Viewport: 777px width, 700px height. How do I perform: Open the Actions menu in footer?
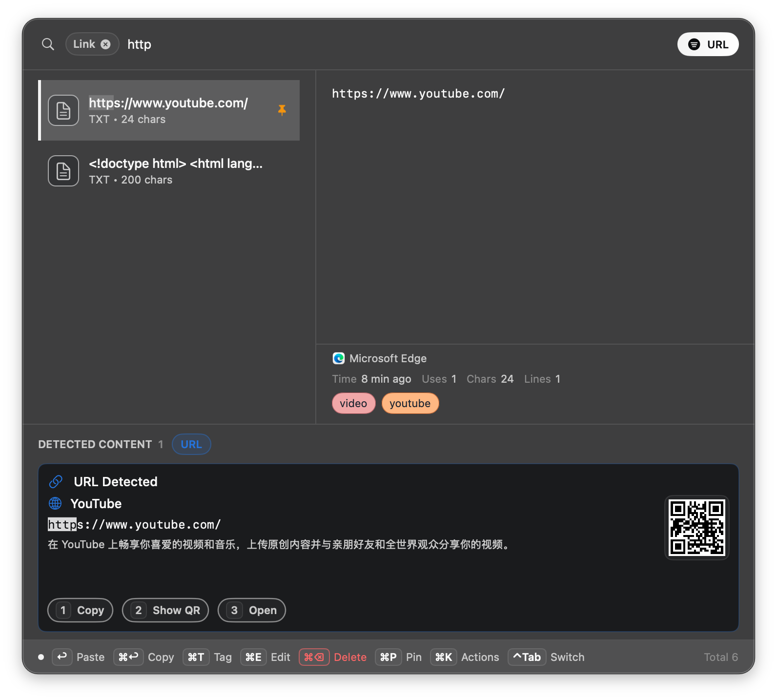[480, 657]
